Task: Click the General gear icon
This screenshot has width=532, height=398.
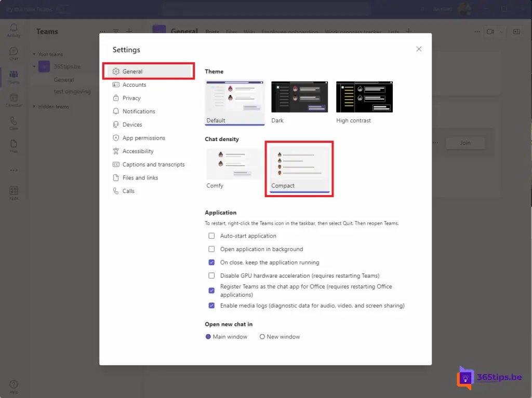Action: point(116,71)
